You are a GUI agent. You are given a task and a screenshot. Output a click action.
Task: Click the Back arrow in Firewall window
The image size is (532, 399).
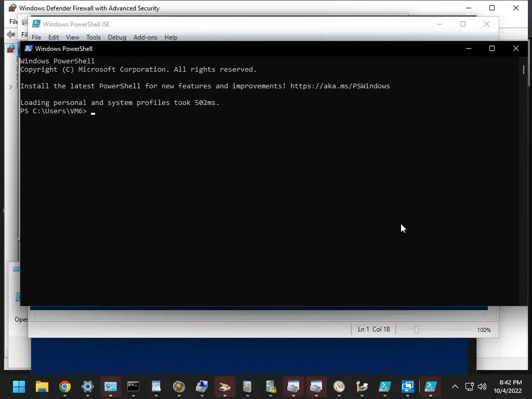coord(11,34)
